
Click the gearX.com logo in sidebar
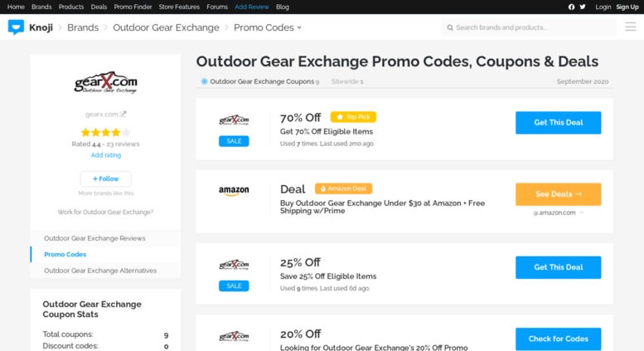pos(105,83)
